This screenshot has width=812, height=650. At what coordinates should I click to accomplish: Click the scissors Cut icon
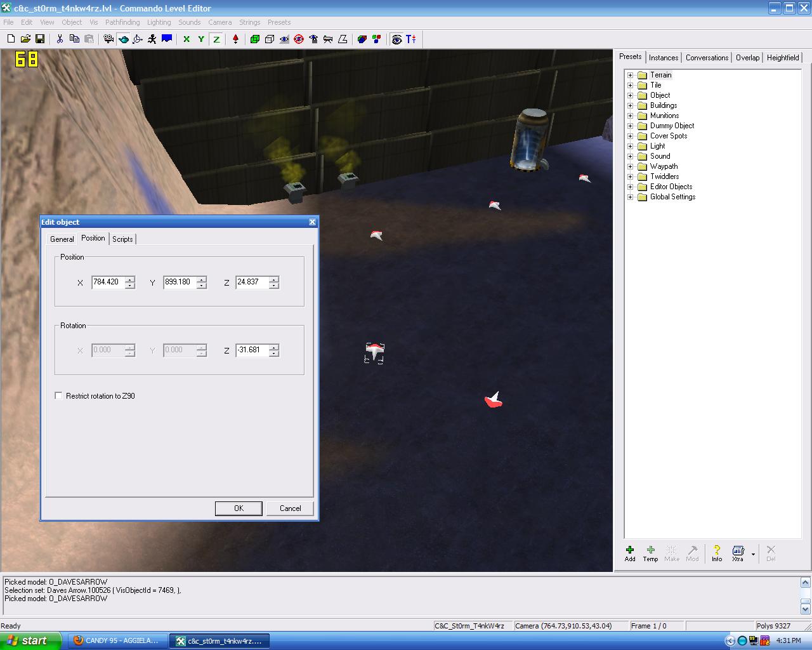tap(60, 39)
